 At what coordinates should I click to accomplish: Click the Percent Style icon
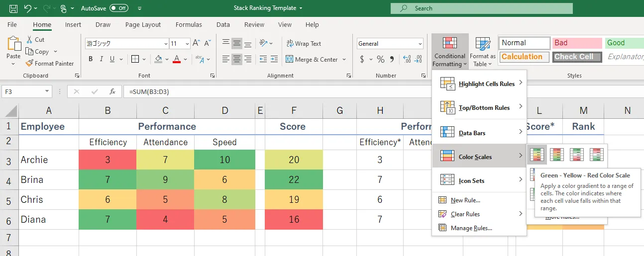pyautogui.click(x=381, y=59)
